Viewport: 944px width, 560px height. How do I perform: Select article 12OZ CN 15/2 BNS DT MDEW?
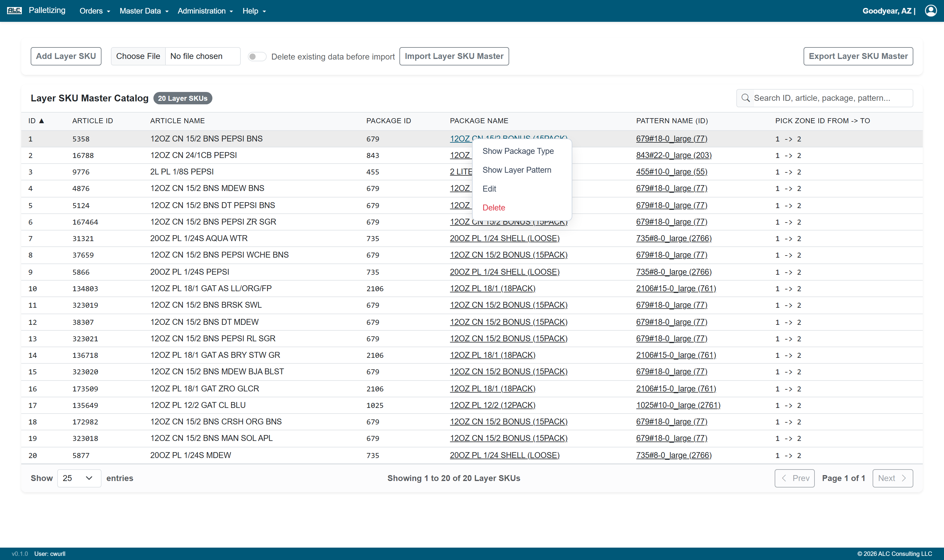(204, 322)
